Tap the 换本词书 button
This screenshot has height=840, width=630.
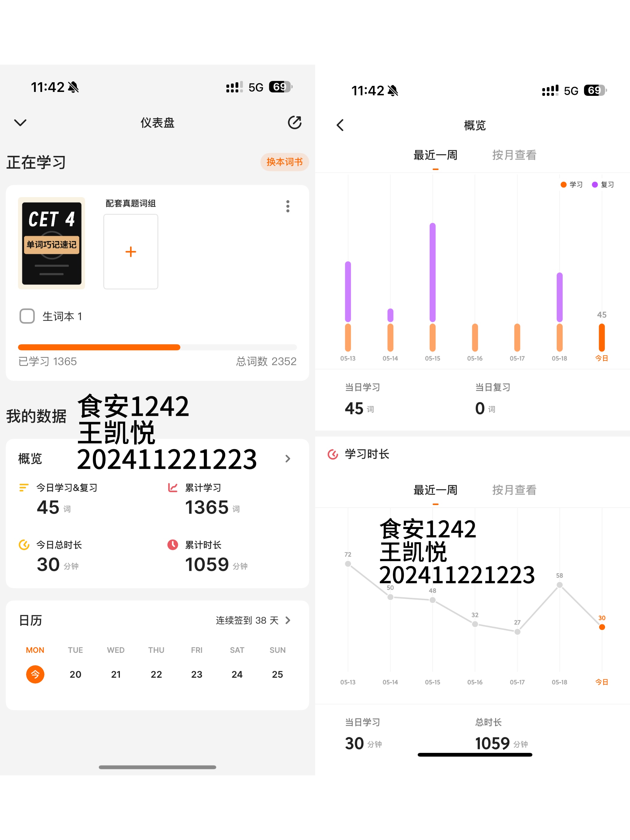click(x=285, y=162)
